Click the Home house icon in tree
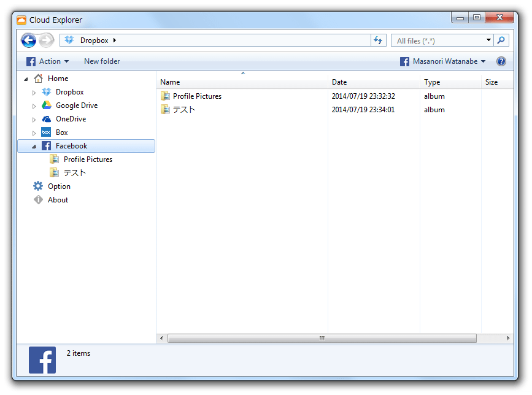Screen dimensions: 532x395 [x=38, y=79]
